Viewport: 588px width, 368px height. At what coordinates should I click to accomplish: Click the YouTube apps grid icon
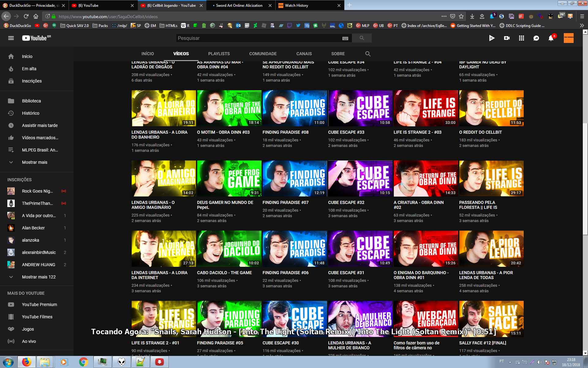(521, 38)
